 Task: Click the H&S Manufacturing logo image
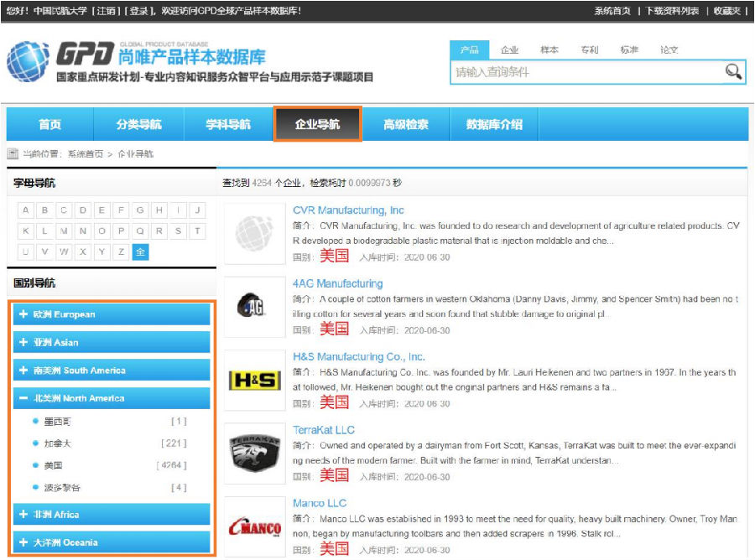(254, 381)
